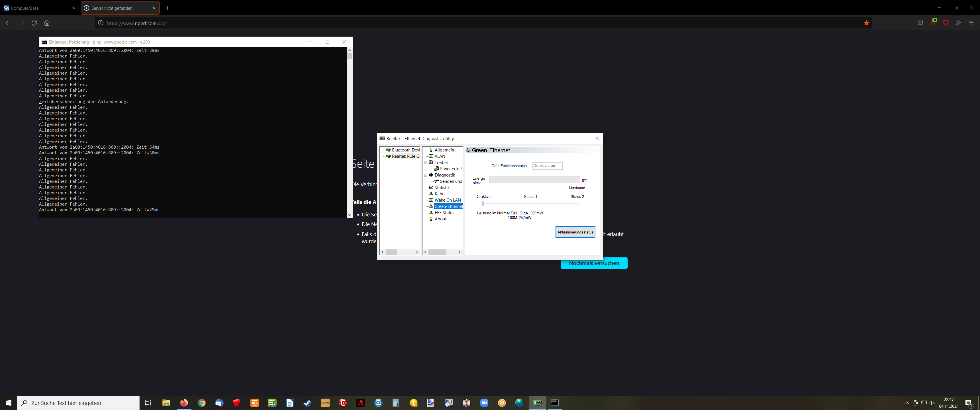Close the ComputerBase tab
Viewport: 980px width, 410px height.
[x=74, y=8]
